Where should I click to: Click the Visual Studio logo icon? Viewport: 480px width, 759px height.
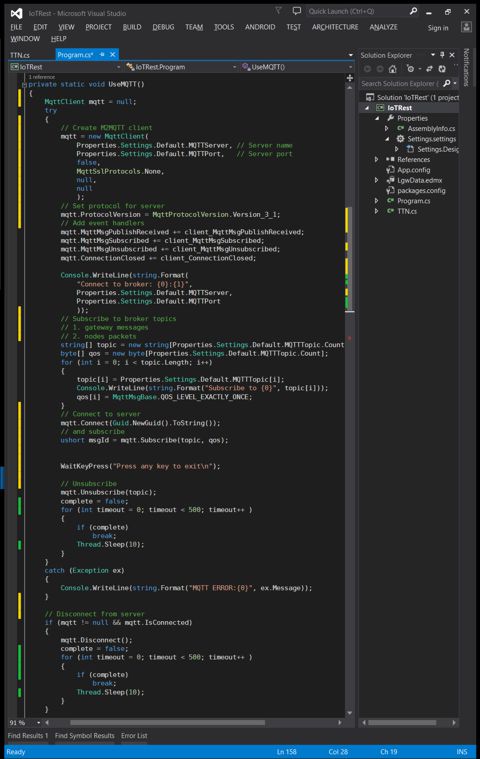click(x=16, y=14)
